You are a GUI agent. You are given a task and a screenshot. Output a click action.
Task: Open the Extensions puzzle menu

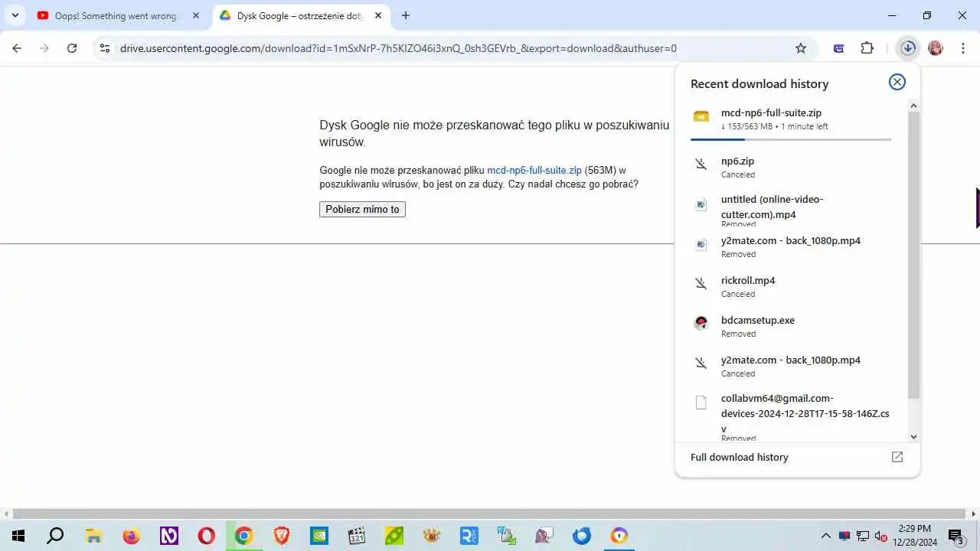coord(867,48)
